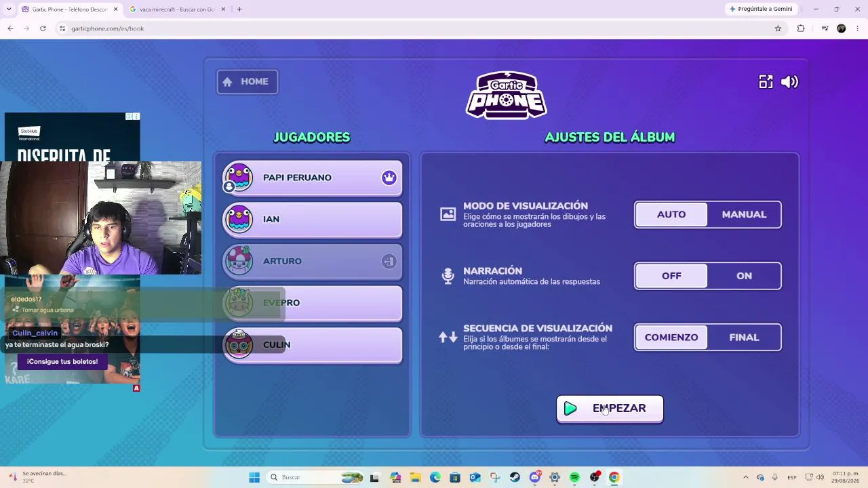Open Chrome's three-dot menu

pyautogui.click(x=858, y=28)
